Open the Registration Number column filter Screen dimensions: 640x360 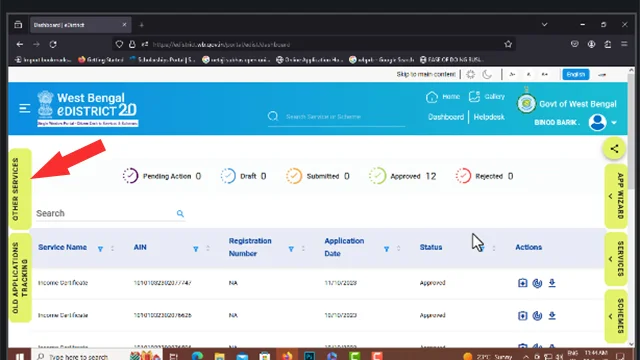(x=291, y=249)
